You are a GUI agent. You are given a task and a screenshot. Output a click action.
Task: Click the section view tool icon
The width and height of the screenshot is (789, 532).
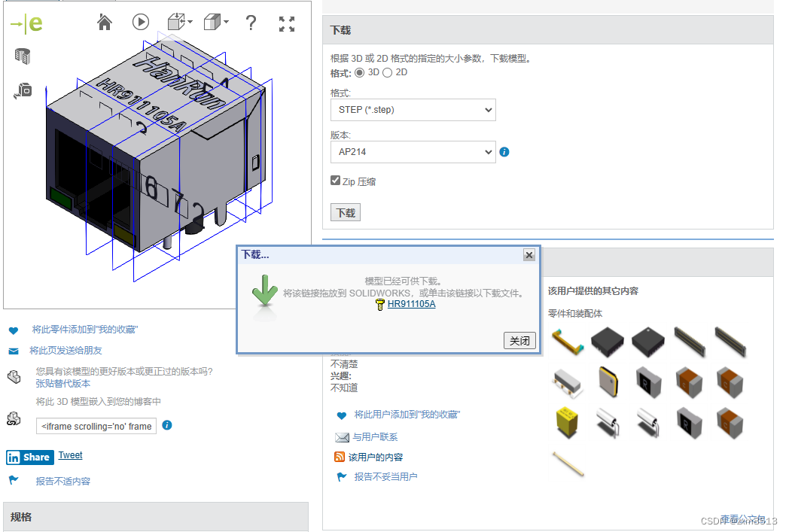(x=23, y=56)
